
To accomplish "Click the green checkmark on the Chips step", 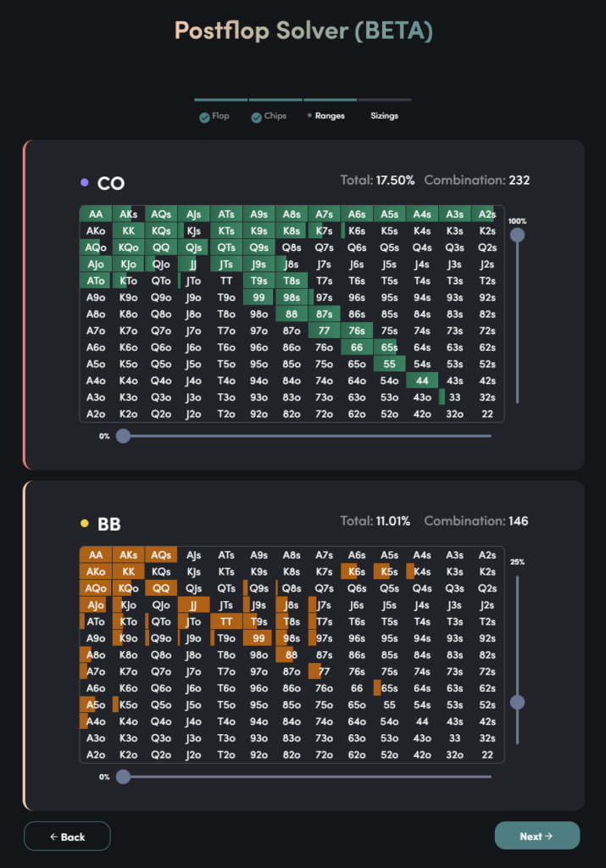I will click(x=257, y=116).
